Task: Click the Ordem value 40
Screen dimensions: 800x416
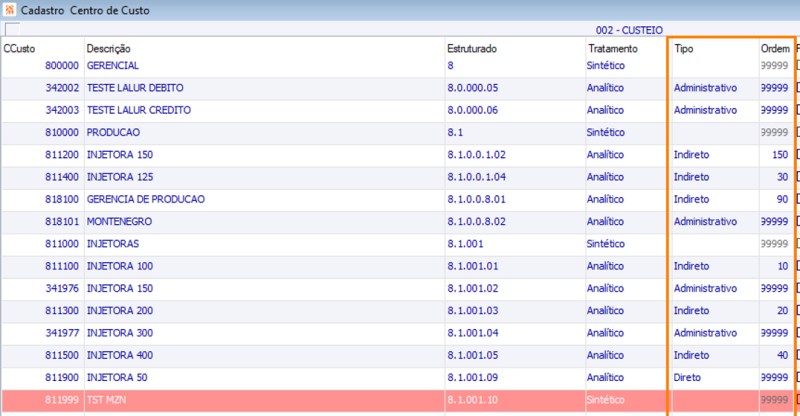Action: point(783,355)
